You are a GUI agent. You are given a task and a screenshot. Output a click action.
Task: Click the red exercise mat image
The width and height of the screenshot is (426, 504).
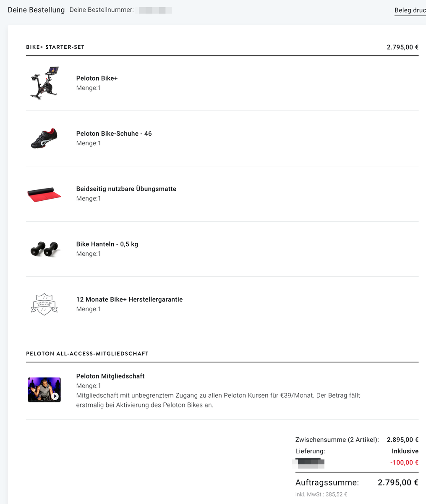click(x=44, y=194)
